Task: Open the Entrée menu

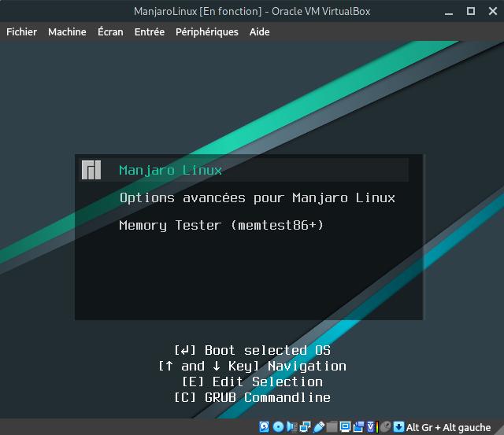Action: [150, 31]
